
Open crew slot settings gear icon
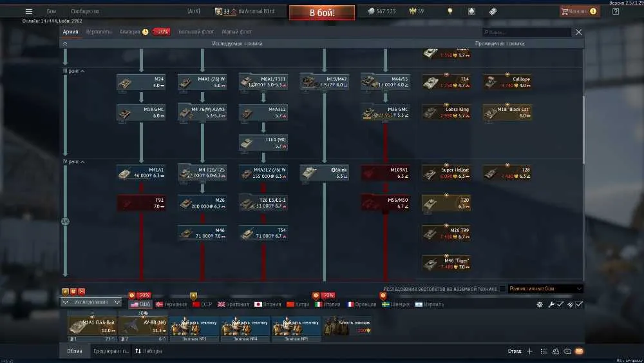540,304
